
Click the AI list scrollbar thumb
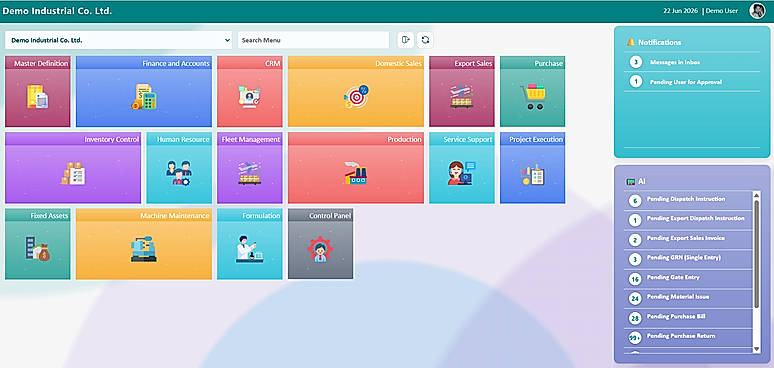(x=757, y=254)
